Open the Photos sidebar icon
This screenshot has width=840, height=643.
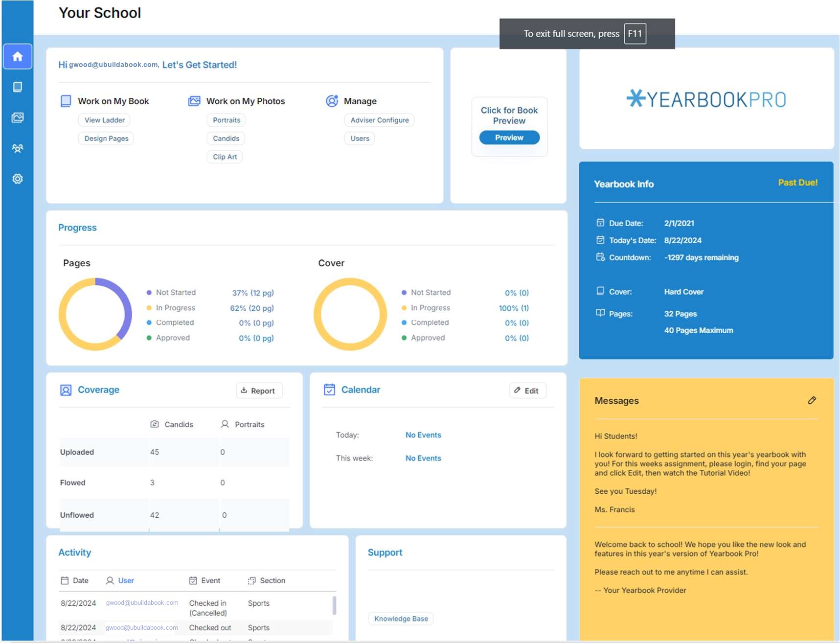point(18,117)
